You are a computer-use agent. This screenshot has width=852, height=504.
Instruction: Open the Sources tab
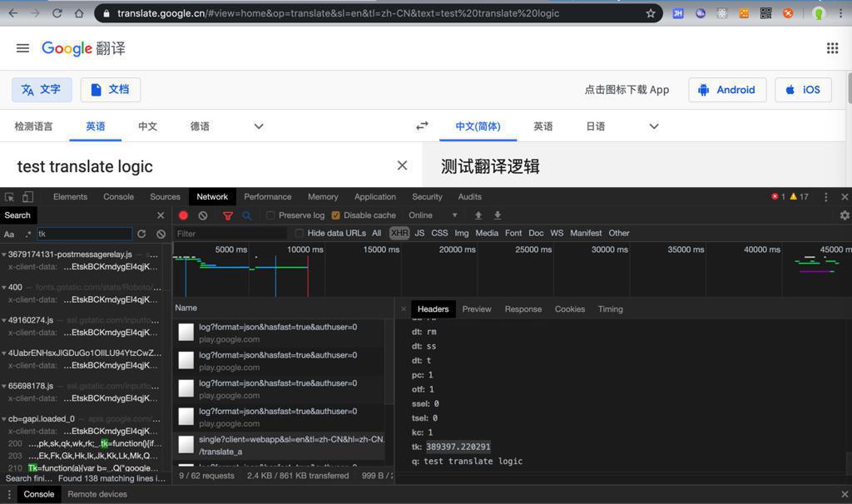(166, 196)
